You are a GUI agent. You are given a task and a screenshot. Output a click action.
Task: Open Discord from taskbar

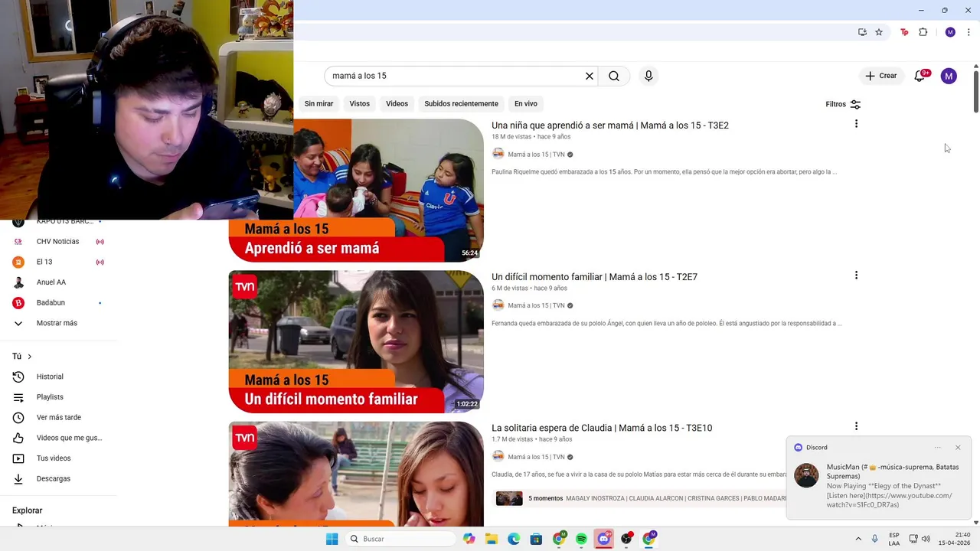tap(604, 539)
